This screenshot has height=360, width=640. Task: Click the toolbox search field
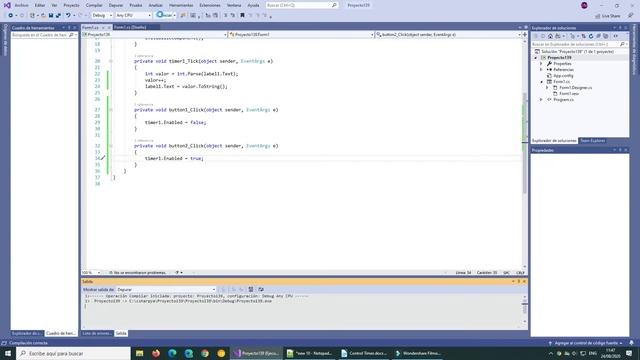pyautogui.click(x=43, y=35)
